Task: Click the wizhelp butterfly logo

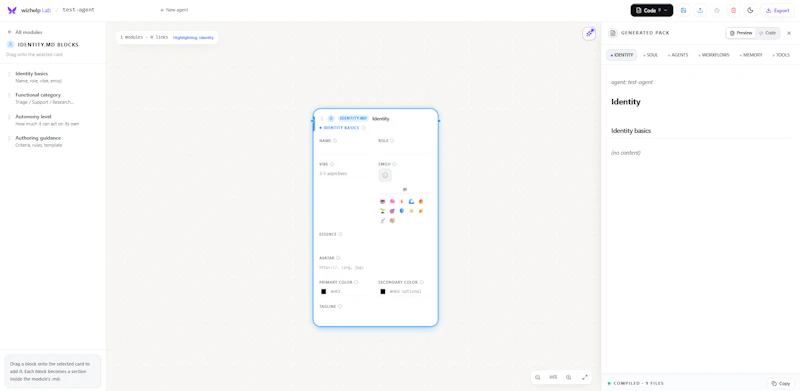Action: click(x=12, y=10)
